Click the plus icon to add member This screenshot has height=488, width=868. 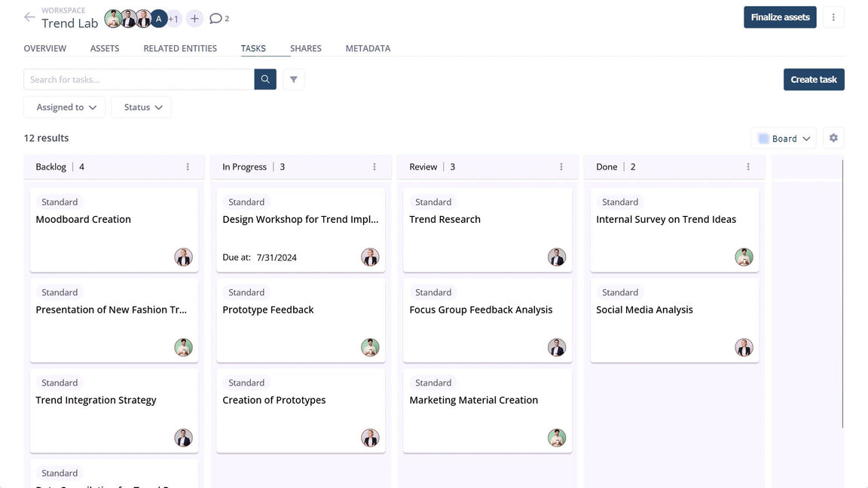tap(194, 18)
